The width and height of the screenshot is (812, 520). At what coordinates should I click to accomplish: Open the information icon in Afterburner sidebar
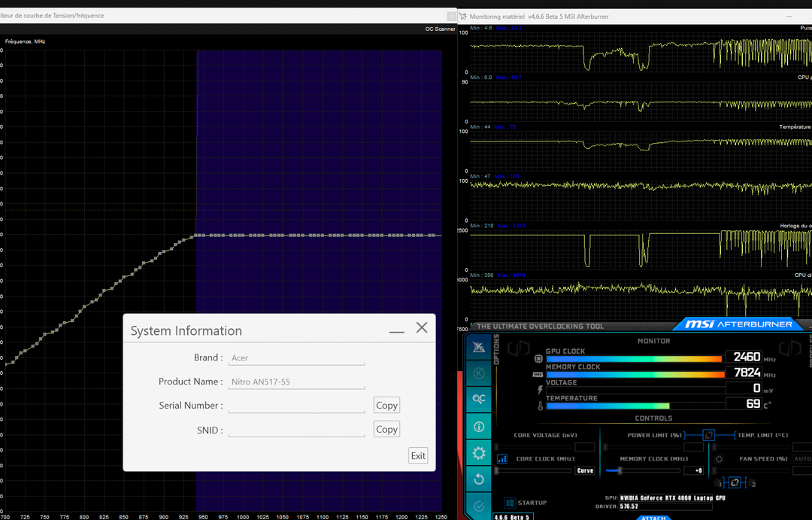coord(478,426)
